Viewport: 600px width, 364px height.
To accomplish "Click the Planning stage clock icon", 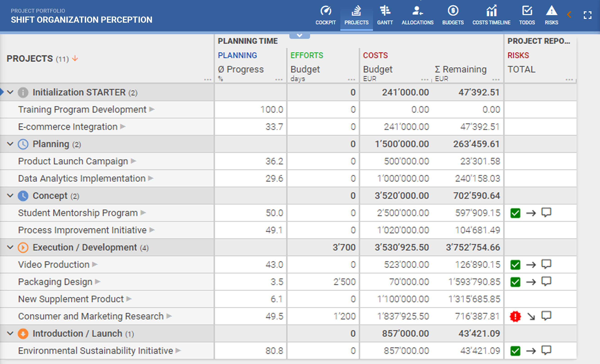I will click(23, 144).
